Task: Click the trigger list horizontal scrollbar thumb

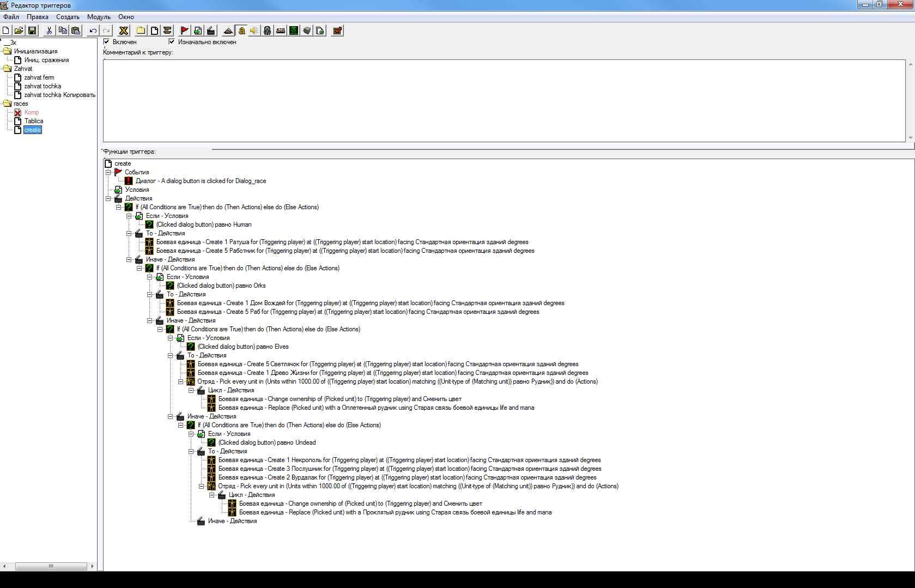Action: [x=51, y=567]
